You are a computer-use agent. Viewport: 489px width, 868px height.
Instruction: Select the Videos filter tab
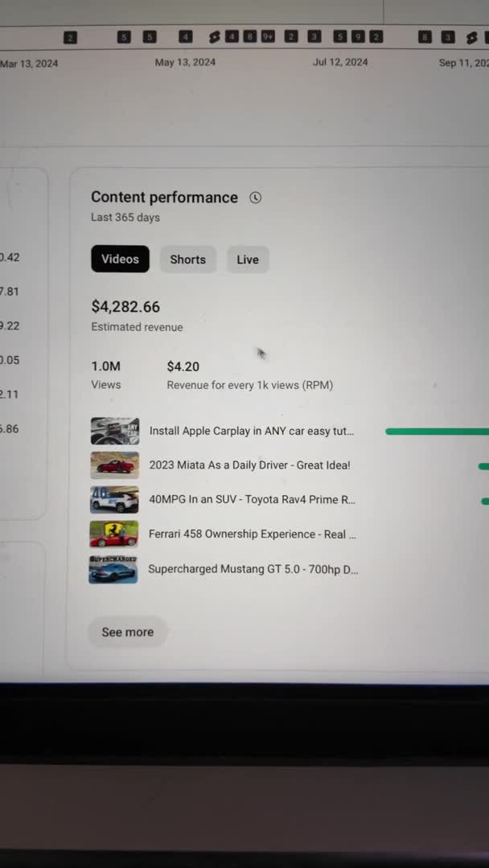pos(120,259)
